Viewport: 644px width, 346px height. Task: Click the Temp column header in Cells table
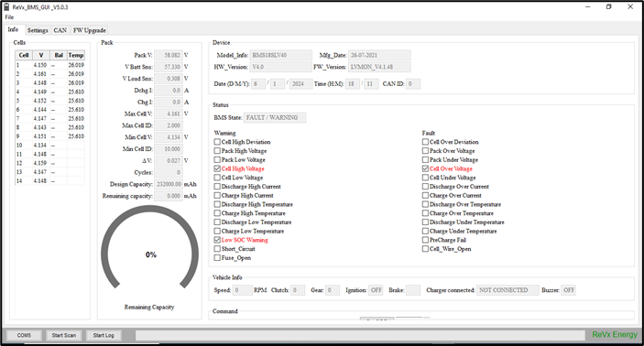76,56
